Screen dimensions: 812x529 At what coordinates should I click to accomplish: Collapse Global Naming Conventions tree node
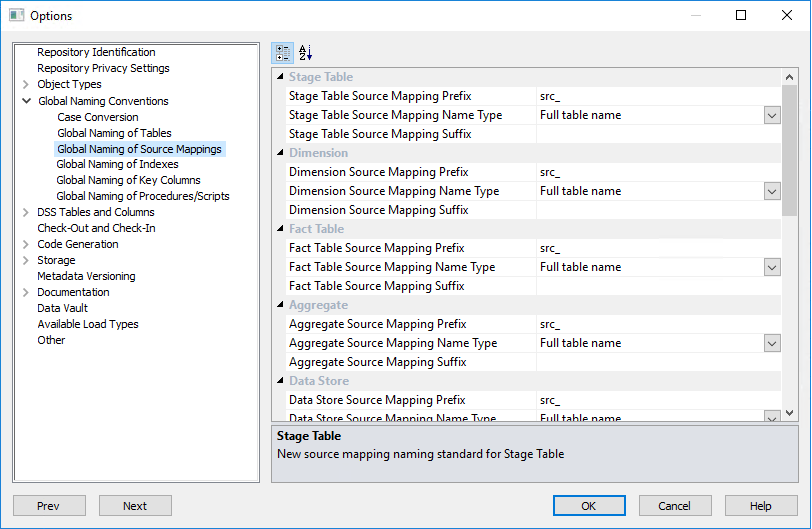[x=26, y=101]
